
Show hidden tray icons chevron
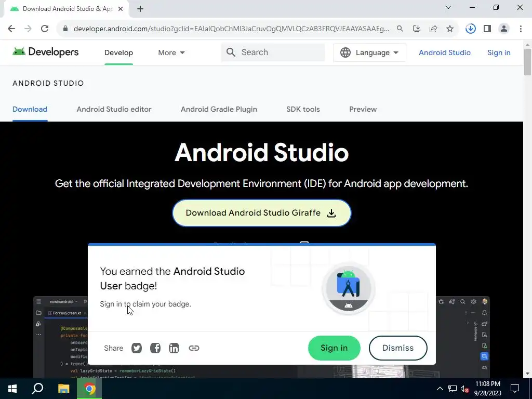(x=440, y=389)
